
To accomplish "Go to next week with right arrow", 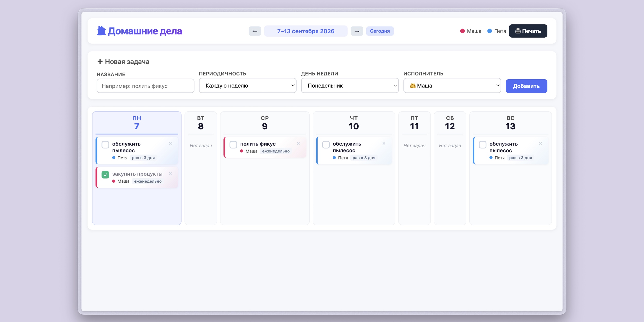I will [x=357, y=31].
